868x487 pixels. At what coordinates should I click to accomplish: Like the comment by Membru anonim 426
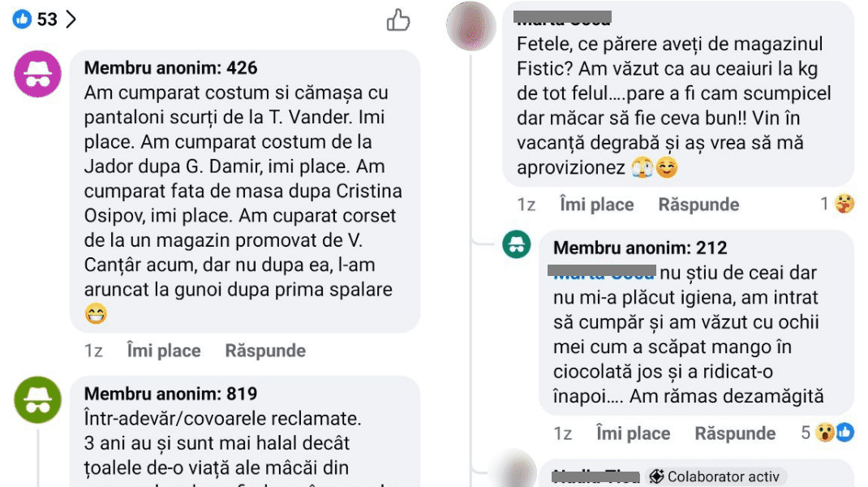(164, 351)
